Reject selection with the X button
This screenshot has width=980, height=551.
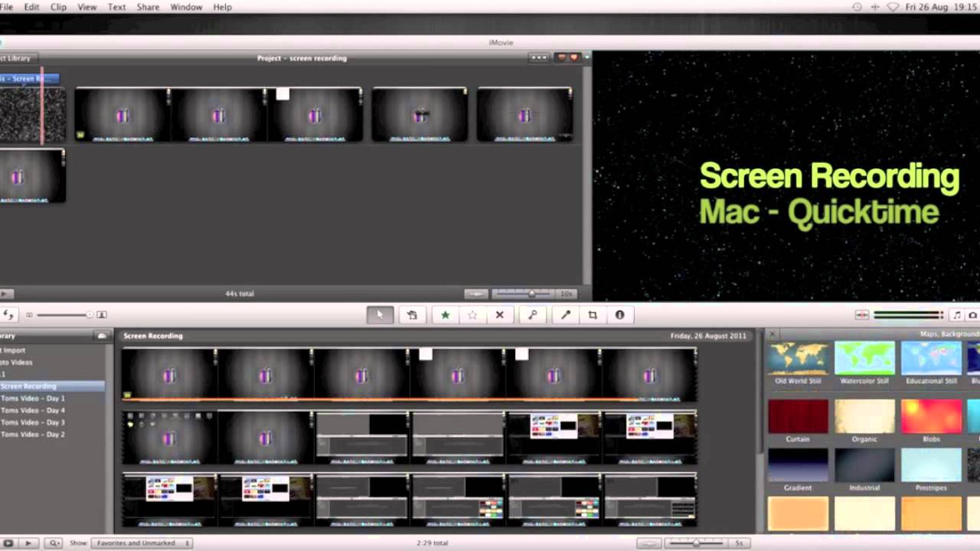[500, 315]
